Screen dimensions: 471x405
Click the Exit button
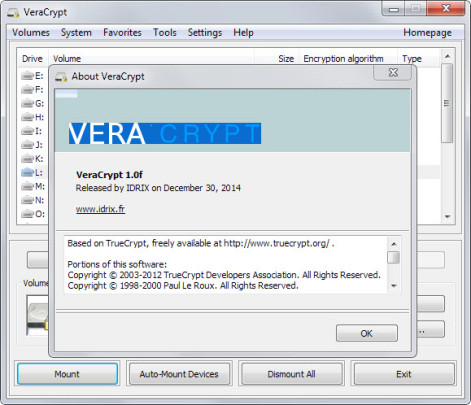[x=404, y=374]
